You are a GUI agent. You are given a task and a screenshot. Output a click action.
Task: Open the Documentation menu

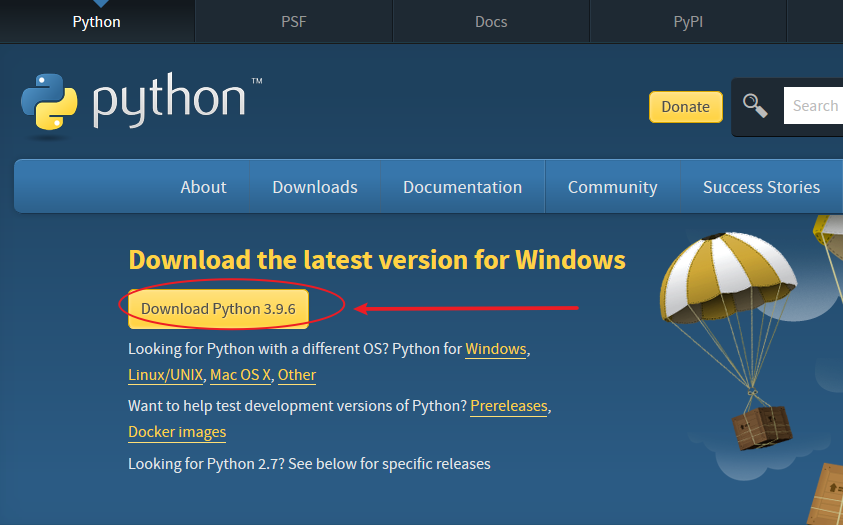pyautogui.click(x=462, y=187)
